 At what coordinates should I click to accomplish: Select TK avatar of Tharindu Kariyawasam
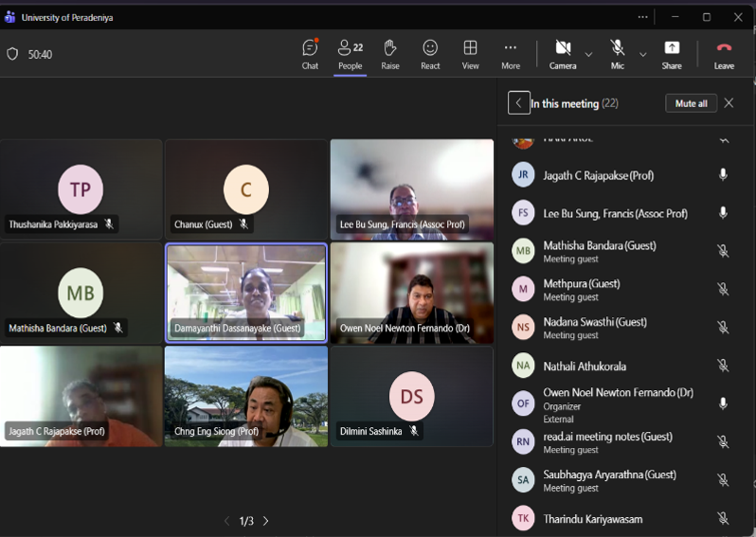523,518
